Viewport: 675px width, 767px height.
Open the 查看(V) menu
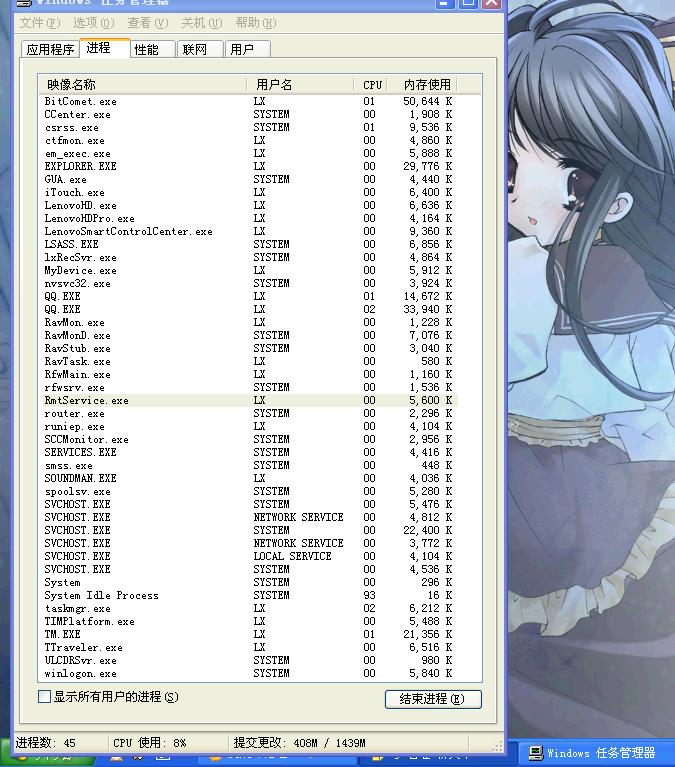click(x=148, y=23)
